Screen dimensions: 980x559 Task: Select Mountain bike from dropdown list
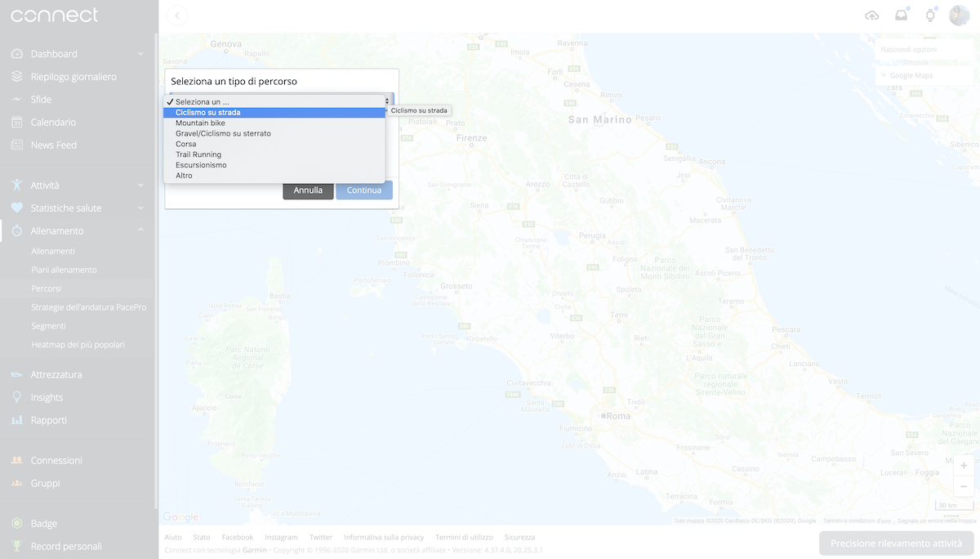tap(200, 123)
